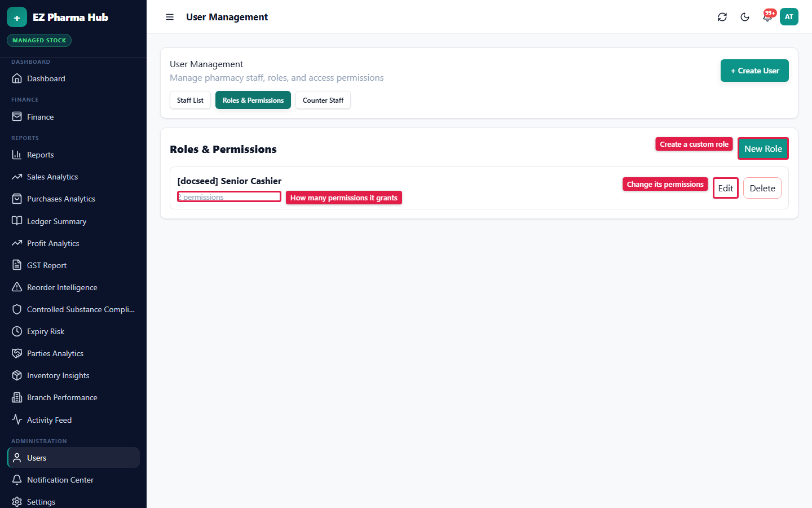This screenshot has height=508, width=812.
Task: Click the Inventory Insights box icon
Action: (17, 375)
